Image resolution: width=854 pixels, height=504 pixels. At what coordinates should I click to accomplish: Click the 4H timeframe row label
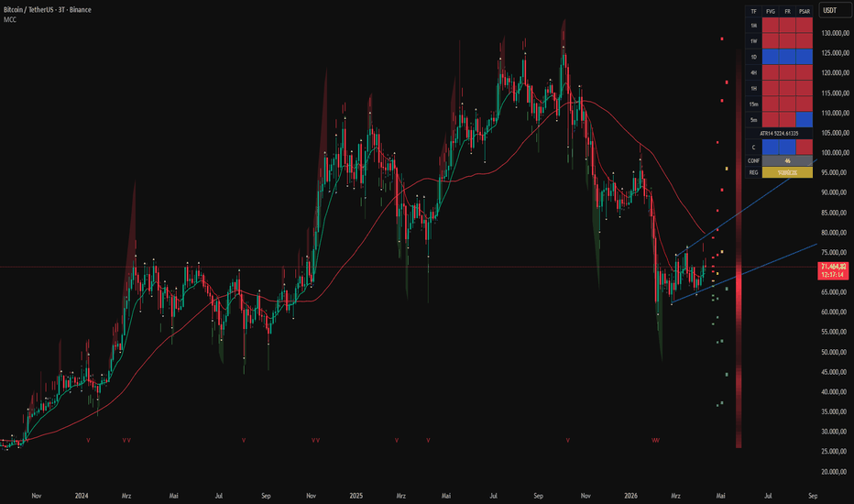coord(754,72)
